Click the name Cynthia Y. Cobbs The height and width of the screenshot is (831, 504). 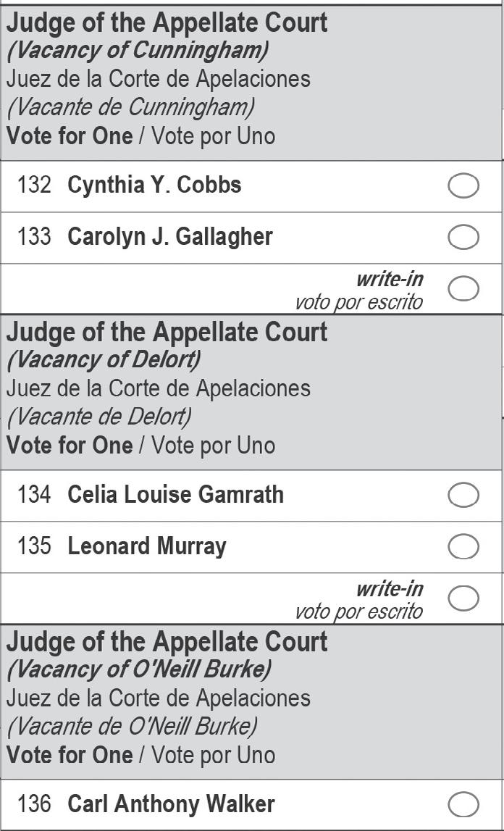[154, 185]
